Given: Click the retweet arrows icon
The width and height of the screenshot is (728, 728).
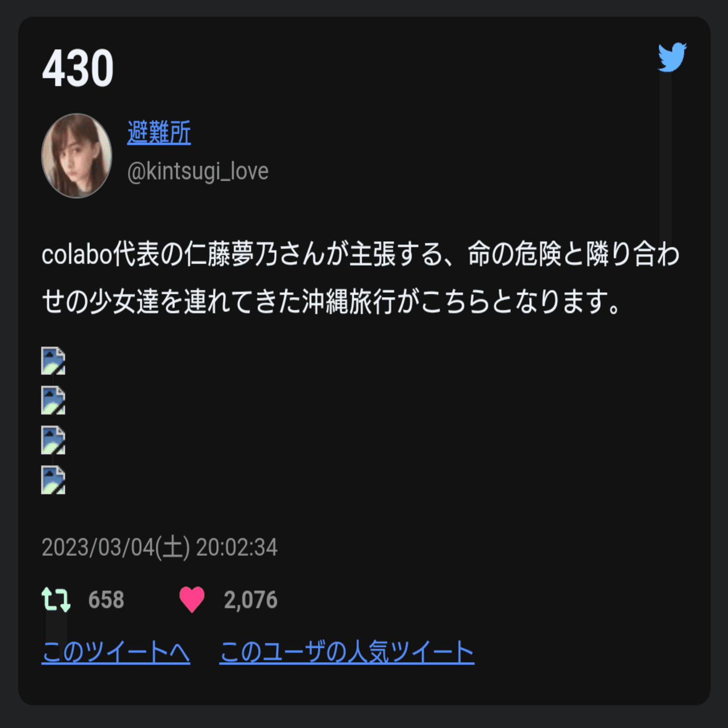Looking at the screenshot, I should tap(56, 600).
